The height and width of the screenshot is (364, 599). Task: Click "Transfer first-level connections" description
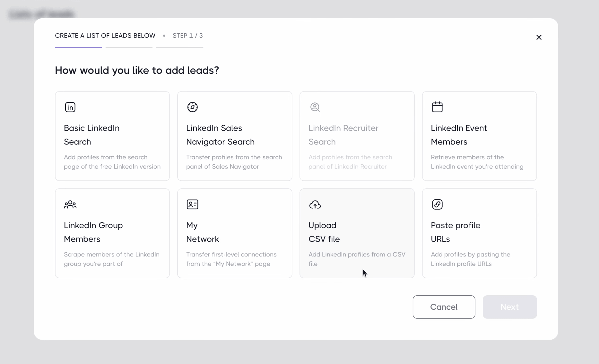pos(231,259)
